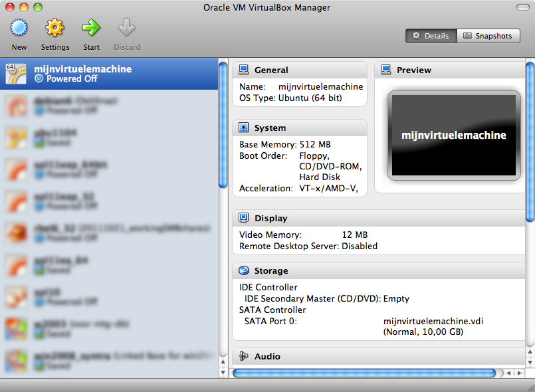Click the details pane scroll-up arrow
Screen dimensions: 535x392
530,351
